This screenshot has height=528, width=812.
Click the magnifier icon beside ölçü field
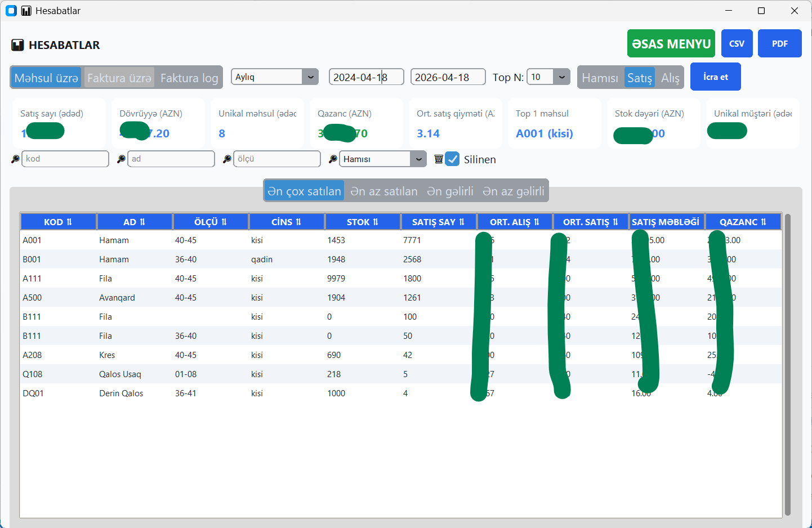[227, 159]
